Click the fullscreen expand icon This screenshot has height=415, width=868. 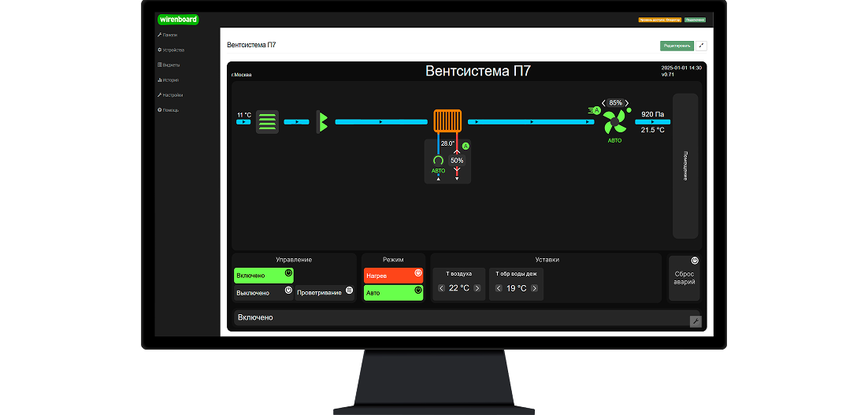click(701, 46)
